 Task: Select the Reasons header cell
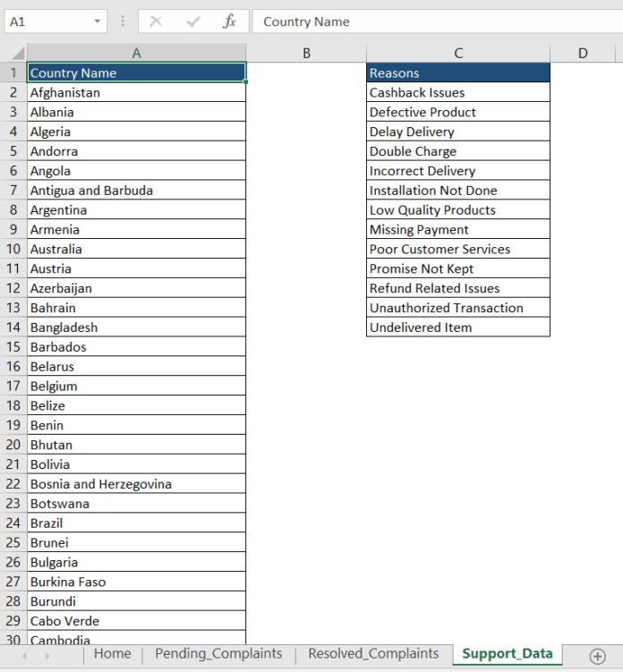[x=457, y=72]
